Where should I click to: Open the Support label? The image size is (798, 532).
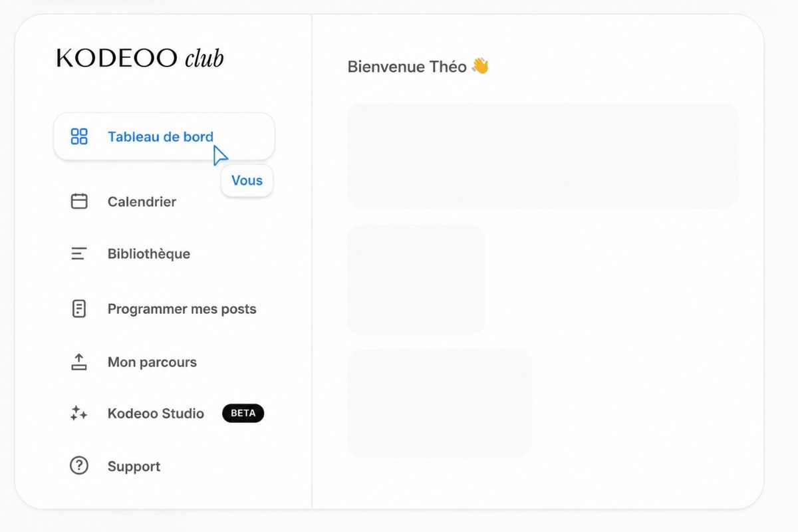click(x=134, y=467)
